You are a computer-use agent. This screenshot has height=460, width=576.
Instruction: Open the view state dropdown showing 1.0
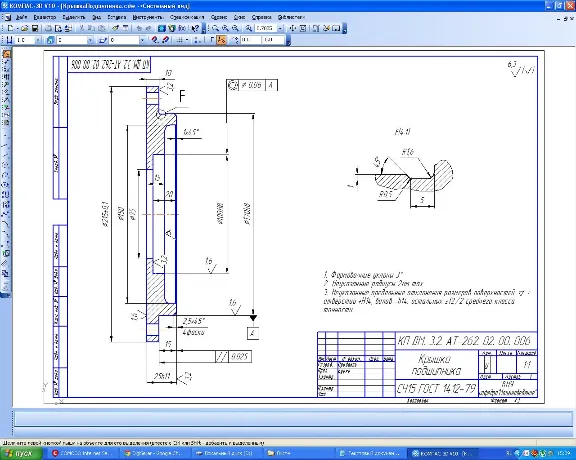pos(37,40)
